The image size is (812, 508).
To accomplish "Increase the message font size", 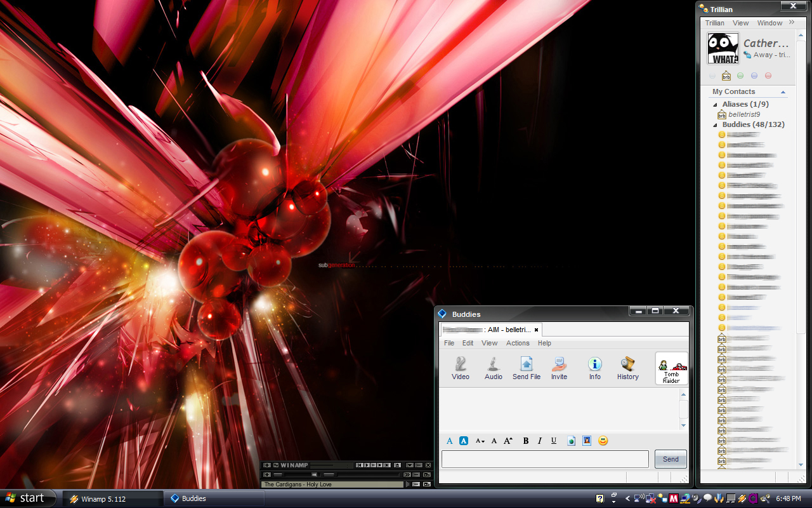I will [x=508, y=441].
